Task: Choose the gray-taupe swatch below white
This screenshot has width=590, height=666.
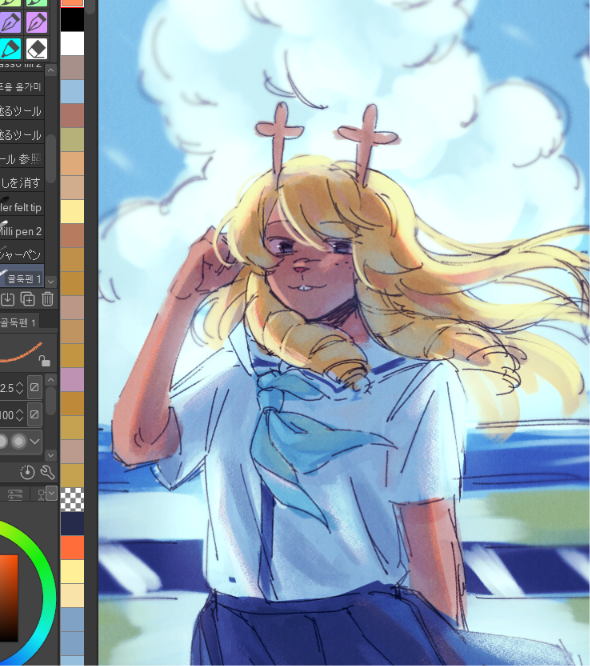Action: coord(72,68)
